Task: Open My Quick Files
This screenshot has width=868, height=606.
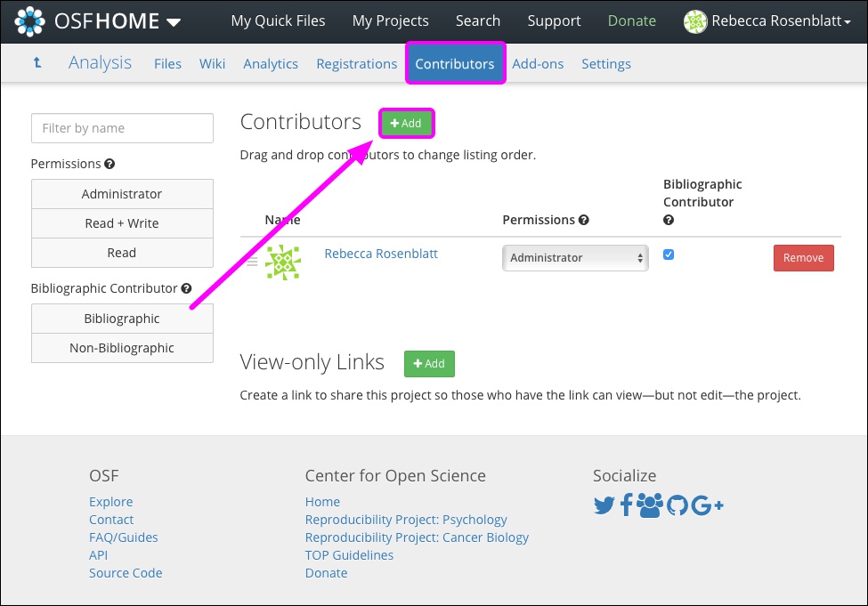Action: click(x=278, y=21)
